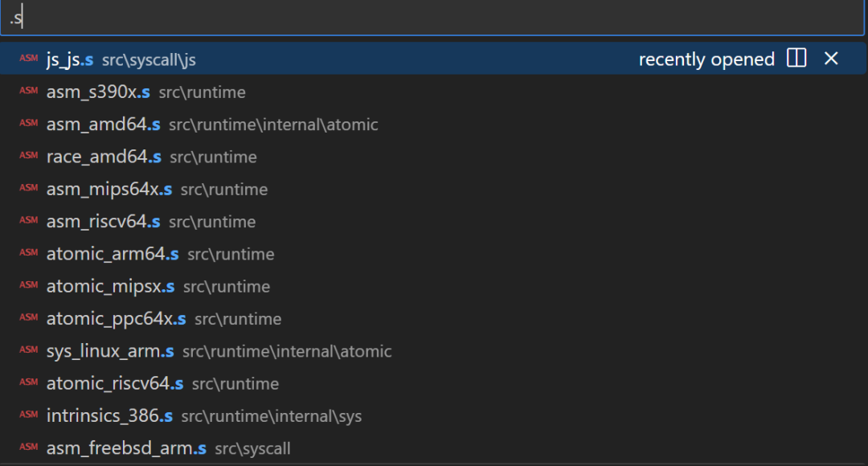Click the ASM icon next to asm_mips64x.s
868x466 pixels.
pos(28,188)
